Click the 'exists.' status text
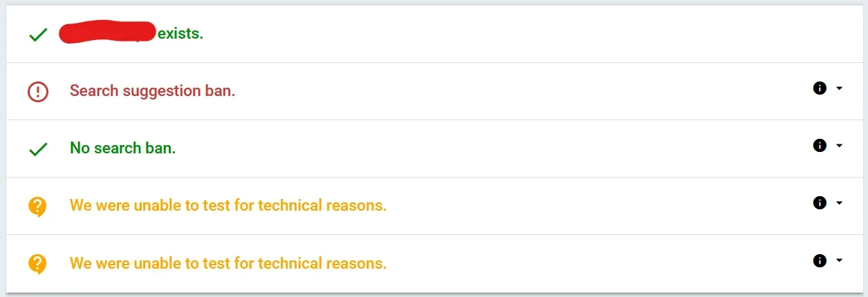Image resolution: width=868 pixels, height=297 pixels. point(181,34)
